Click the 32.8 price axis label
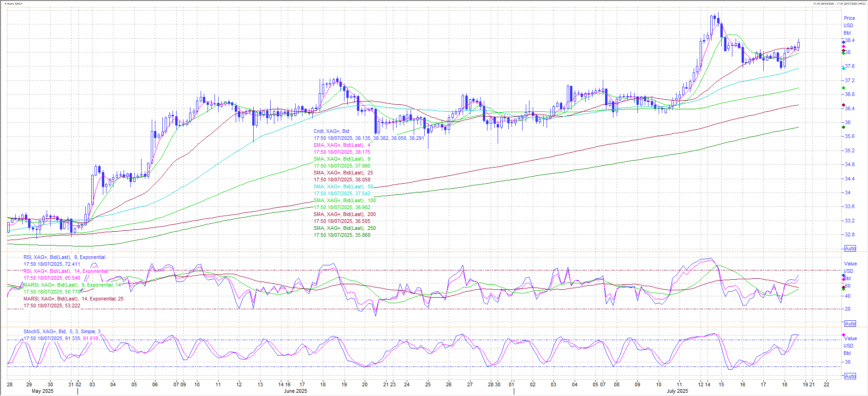868x396 pixels. 850,234
